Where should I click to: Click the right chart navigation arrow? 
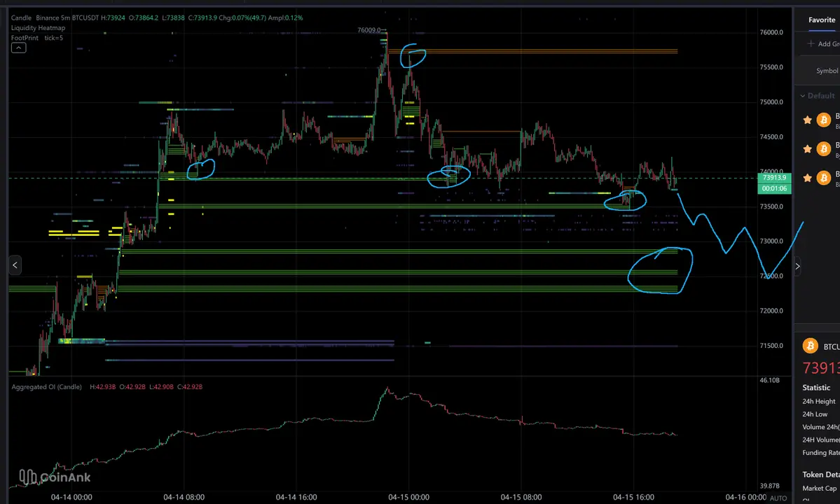pos(797,266)
